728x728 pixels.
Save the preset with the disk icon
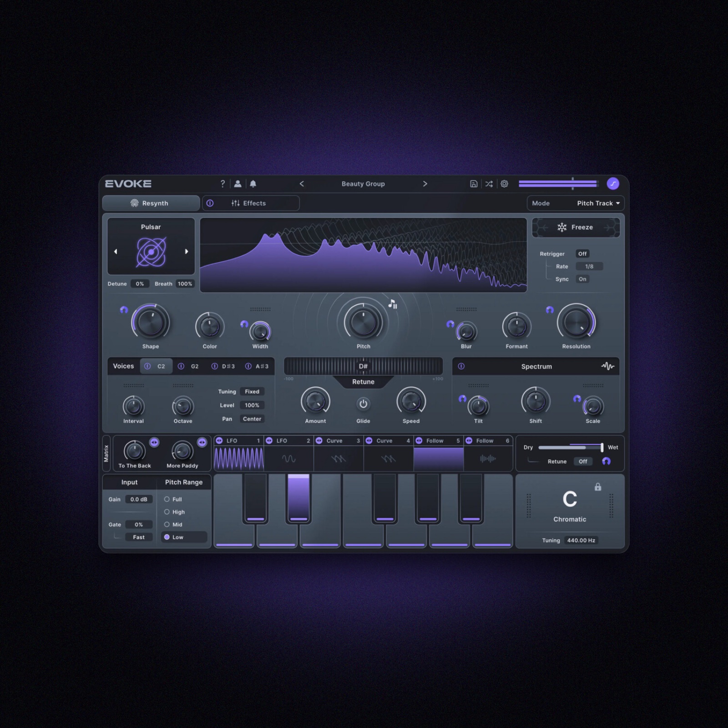[474, 184]
